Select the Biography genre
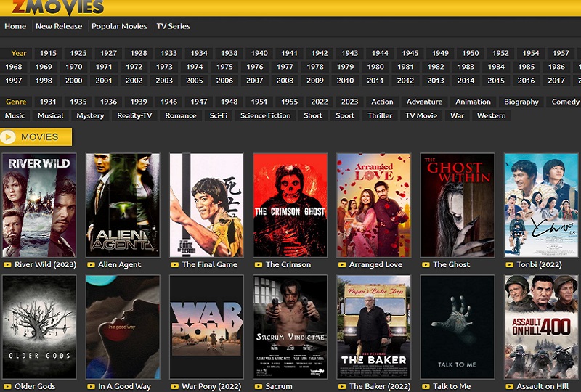581x392 pixels. point(521,102)
